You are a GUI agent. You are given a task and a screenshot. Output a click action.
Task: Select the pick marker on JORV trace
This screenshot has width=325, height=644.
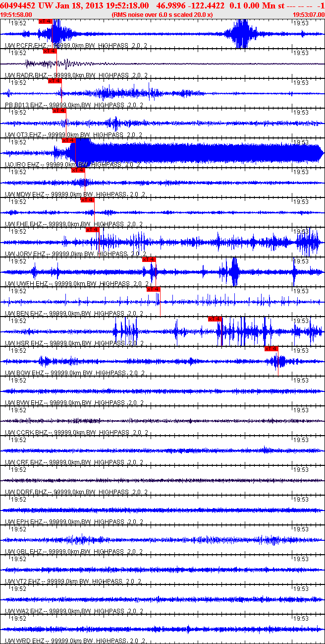[x=93, y=230]
